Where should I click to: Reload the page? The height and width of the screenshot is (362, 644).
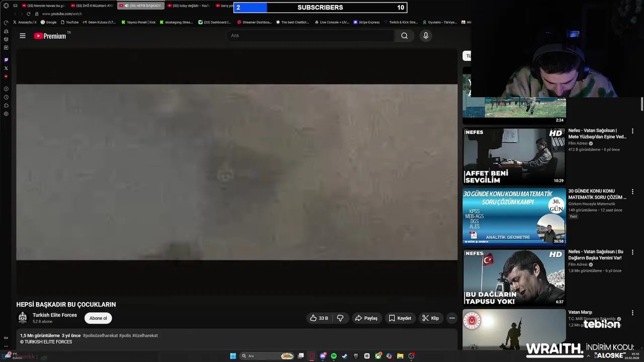coord(29,14)
